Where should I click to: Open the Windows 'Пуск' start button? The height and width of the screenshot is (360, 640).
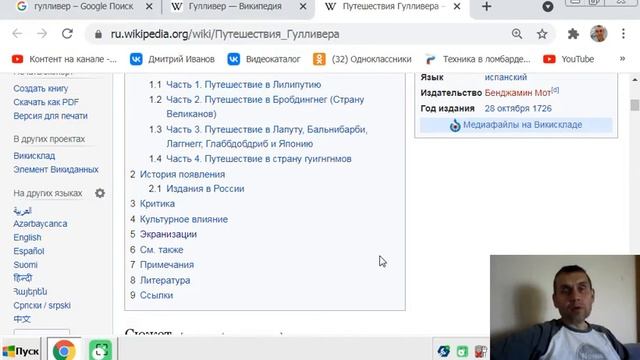[20, 350]
